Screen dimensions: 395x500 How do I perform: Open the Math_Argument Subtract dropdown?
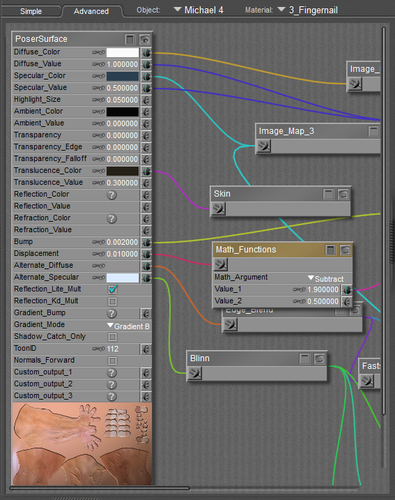(325, 279)
